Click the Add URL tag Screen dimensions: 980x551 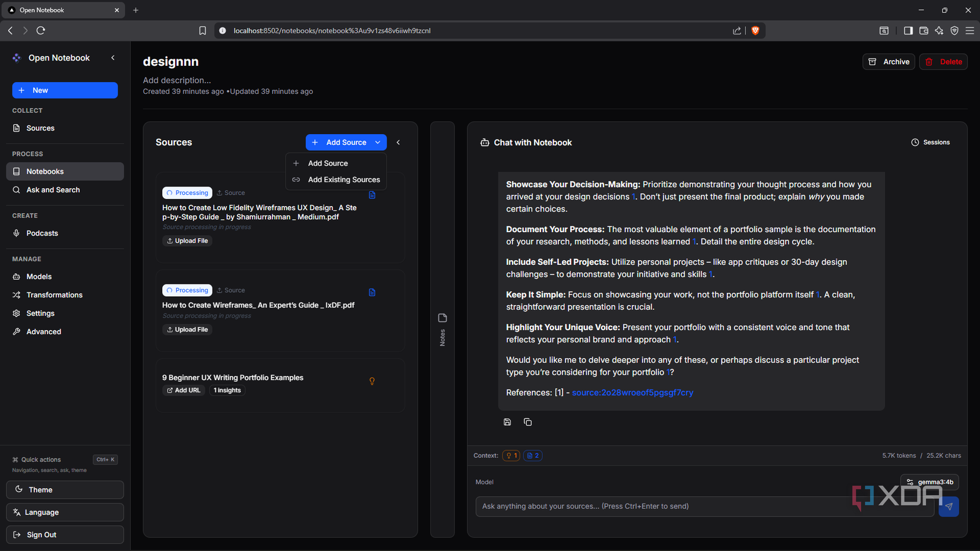[184, 391]
